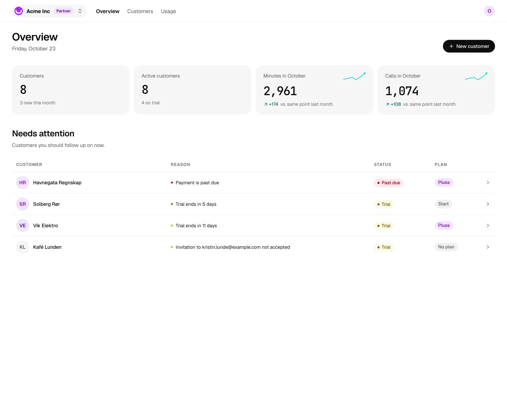Image resolution: width=507 pixels, height=420 pixels.
Task: Expand Vik Elektro row with right chevron
Action: point(488,226)
